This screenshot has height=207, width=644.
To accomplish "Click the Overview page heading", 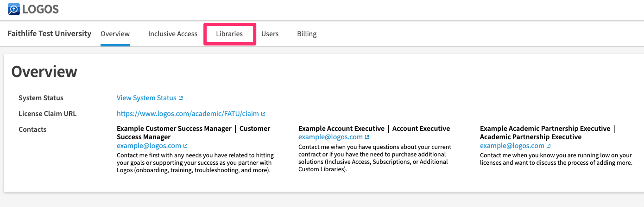I will pos(44,71).
